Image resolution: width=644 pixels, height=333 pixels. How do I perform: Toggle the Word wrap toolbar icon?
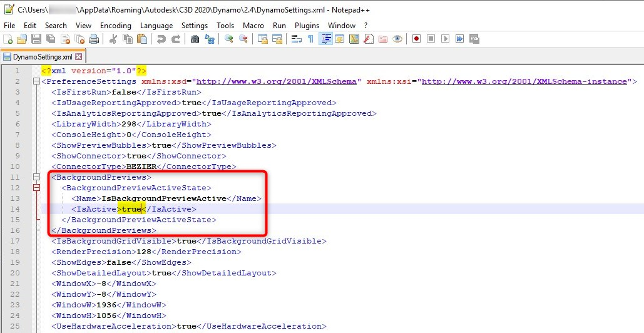coord(297,39)
